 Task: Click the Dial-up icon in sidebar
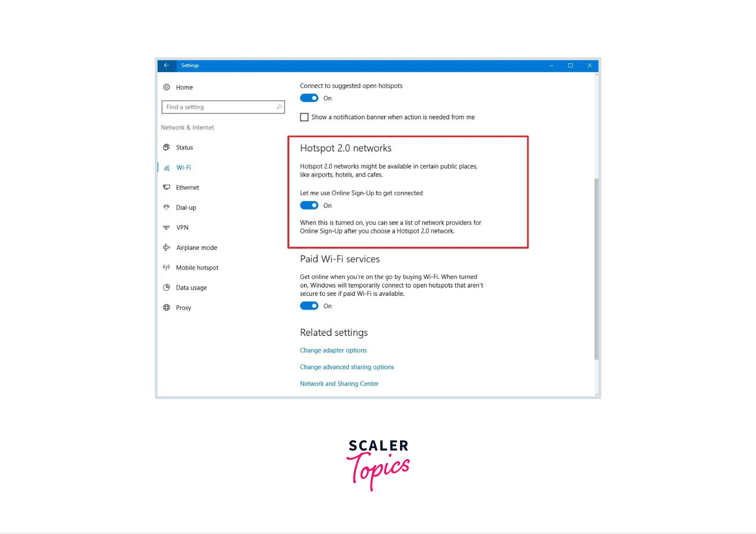tap(167, 207)
